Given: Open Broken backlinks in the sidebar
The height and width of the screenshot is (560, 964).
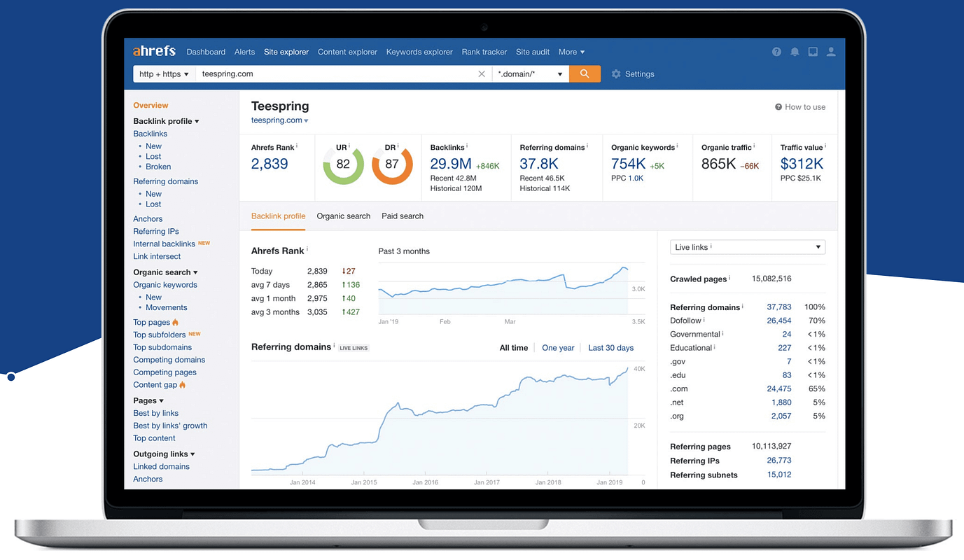Looking at the screenshot, I should pos(158,167).
